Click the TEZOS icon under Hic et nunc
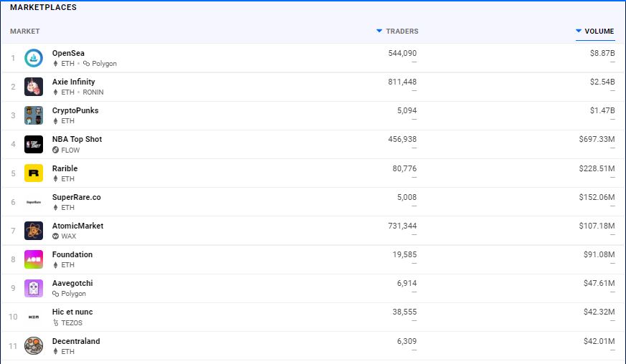Viewport: 626px width, 364px height. (55, 323)
